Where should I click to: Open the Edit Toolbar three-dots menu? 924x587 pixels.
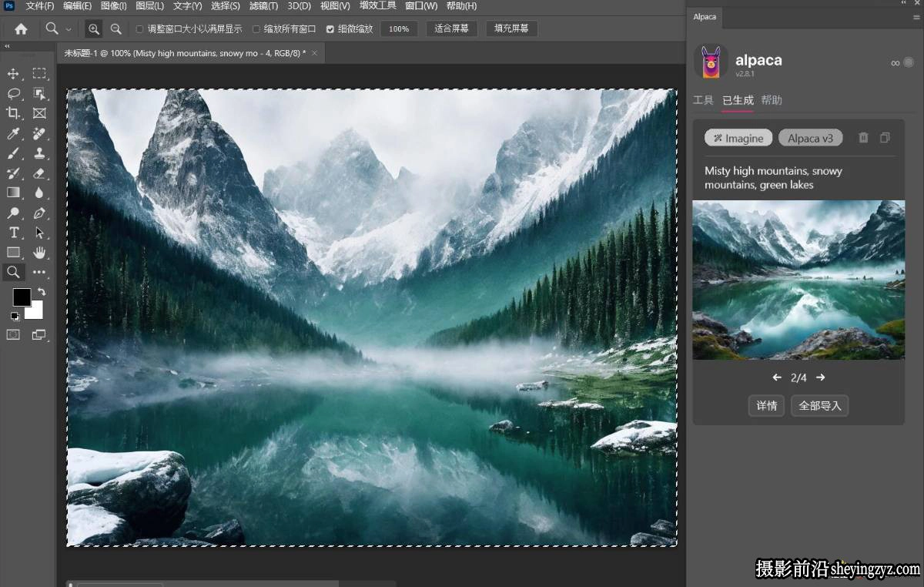[39, 272]
